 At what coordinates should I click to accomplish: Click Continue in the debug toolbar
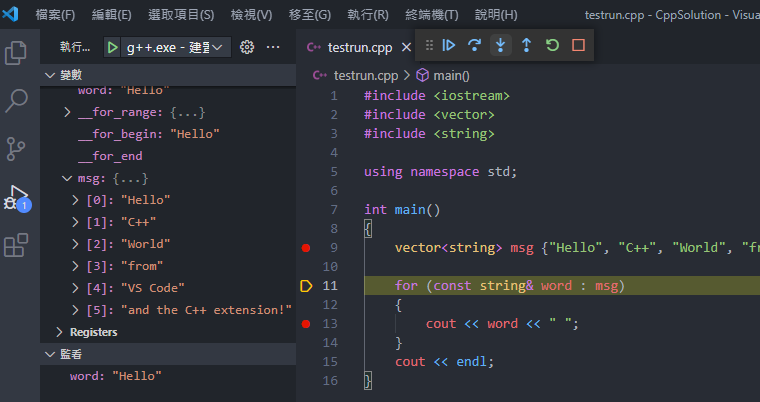[x=449, y=45]
